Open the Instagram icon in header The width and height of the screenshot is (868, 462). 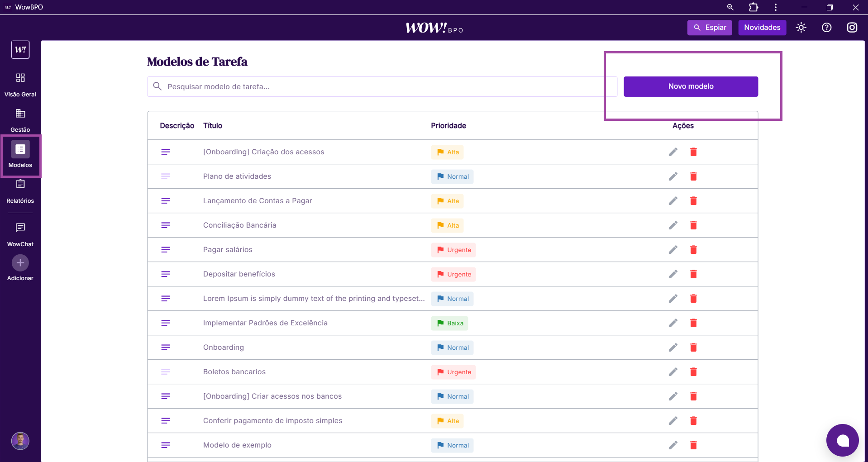[852, 28]
